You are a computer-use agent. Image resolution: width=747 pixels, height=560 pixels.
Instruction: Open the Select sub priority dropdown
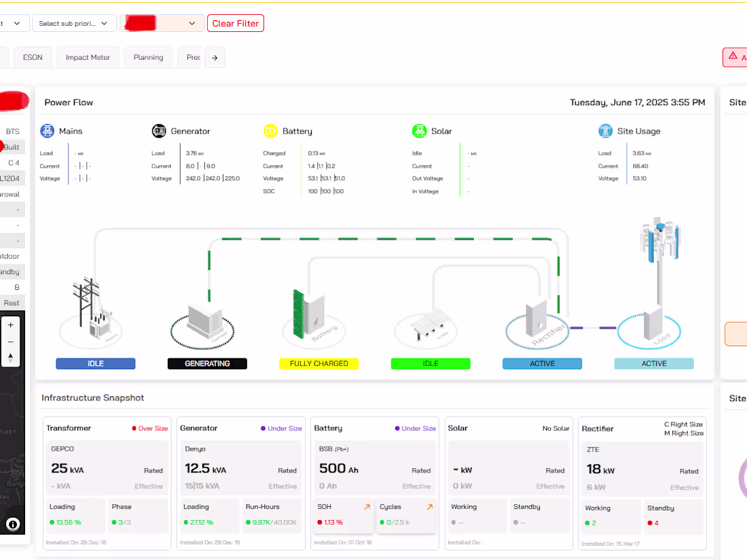(74, 22)
